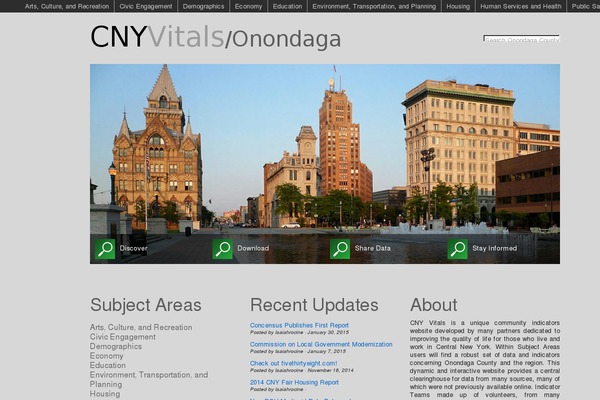Click the CNYVitals/Onondaga site logo
The image size is (600, 400).
(x=215, y=37)
